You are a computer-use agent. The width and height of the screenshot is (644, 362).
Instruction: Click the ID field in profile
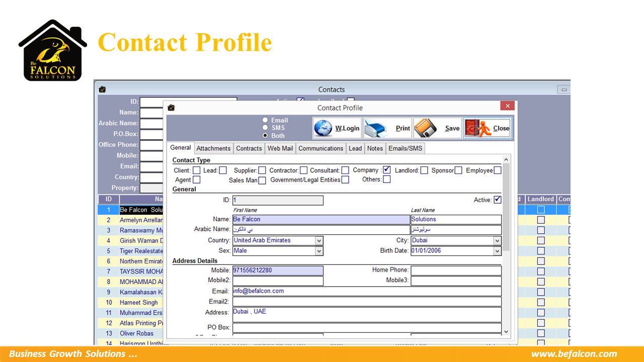278,200
